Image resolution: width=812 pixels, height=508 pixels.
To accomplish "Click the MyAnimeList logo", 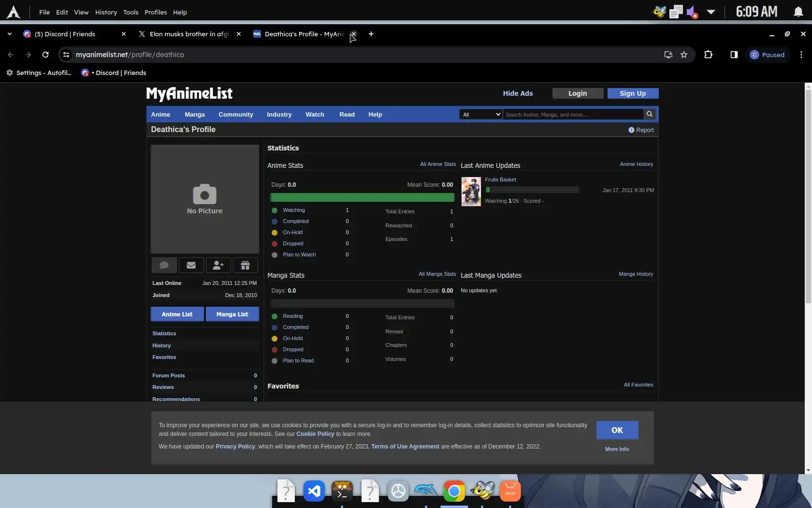I will coord(189,93).
